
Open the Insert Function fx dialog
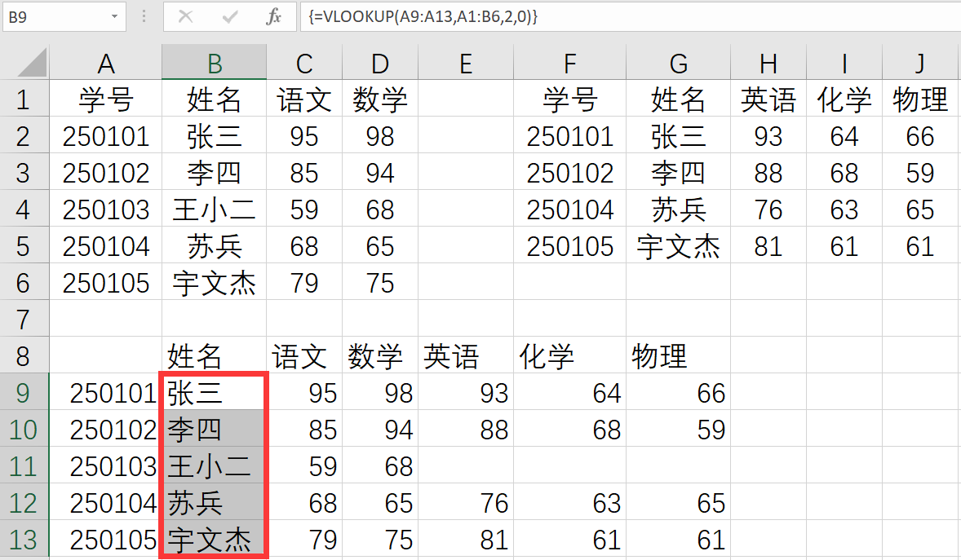coord(274,16)
